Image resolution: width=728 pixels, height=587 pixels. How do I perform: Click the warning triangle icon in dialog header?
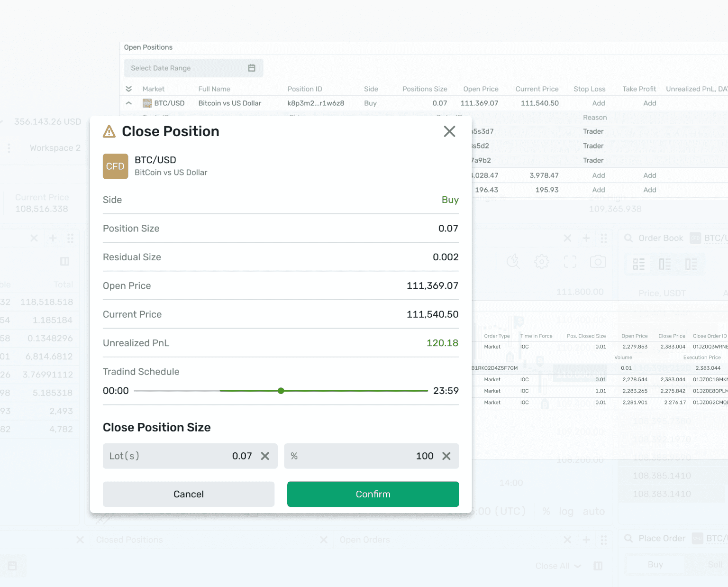[109, 131]
